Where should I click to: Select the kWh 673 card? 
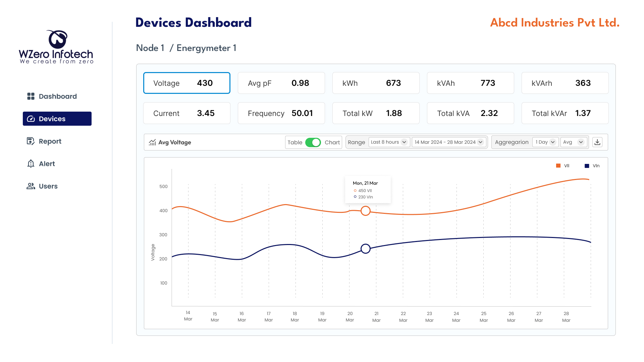click(376, 83)
